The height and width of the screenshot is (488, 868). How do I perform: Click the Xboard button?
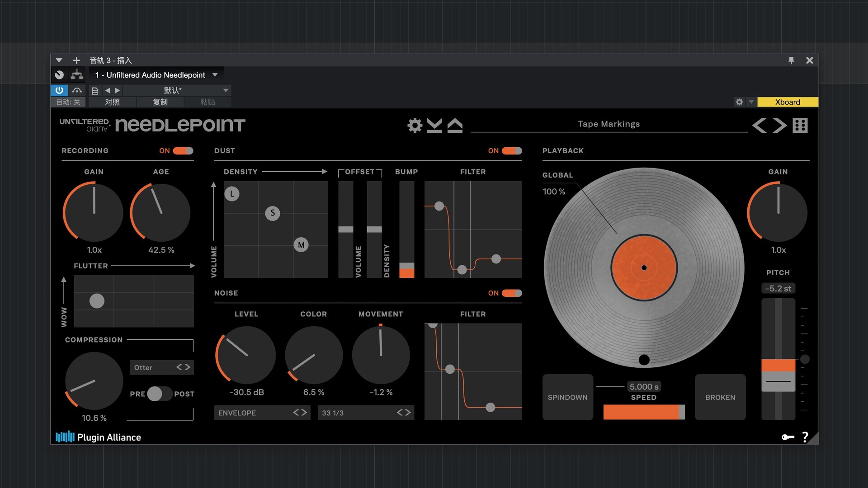click(788, 102)
